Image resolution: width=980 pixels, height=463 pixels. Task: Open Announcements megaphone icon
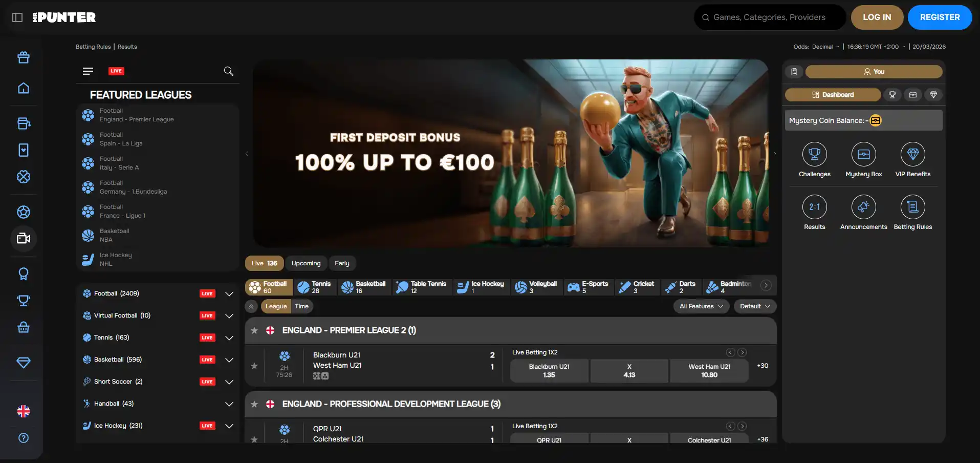click(864, 207)
